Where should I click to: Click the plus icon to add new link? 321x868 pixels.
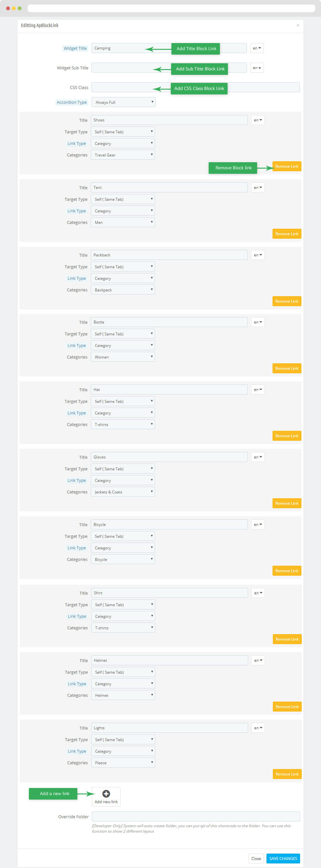pyautogui.click(x=106, y=793)
